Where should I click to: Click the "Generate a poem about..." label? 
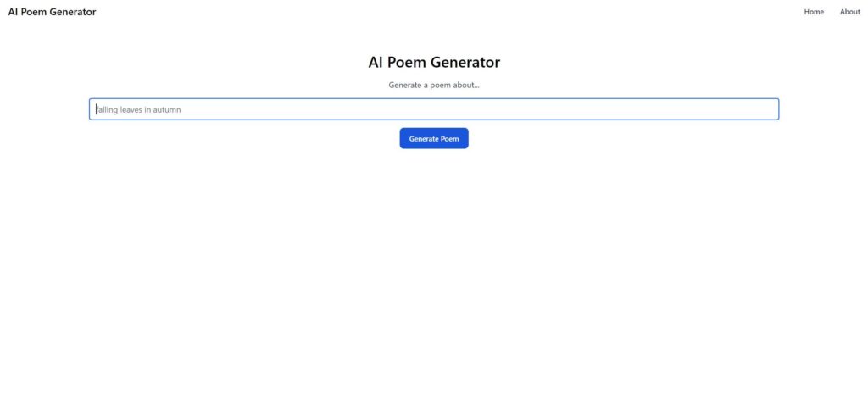[x=434, y=85]
